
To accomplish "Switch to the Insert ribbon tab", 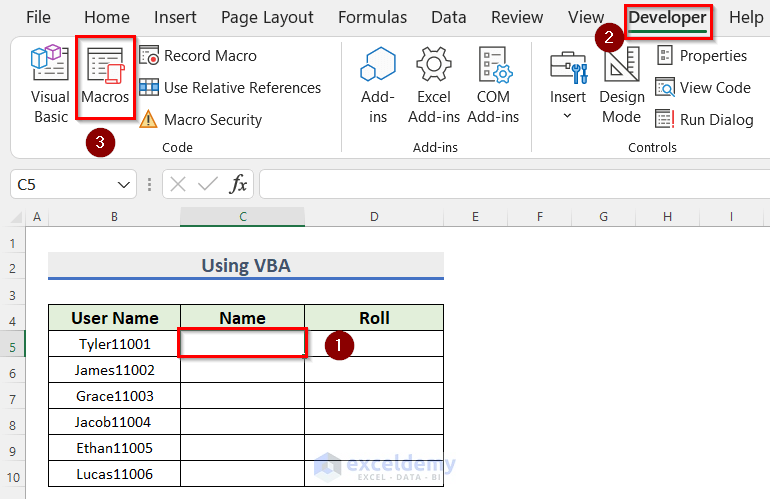I will [175, 18].
